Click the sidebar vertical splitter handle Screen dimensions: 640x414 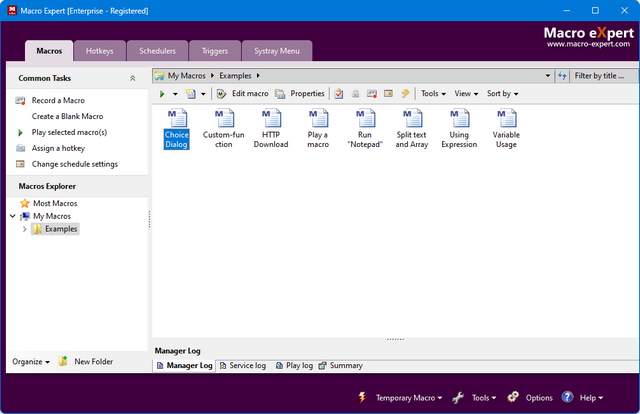149,219
